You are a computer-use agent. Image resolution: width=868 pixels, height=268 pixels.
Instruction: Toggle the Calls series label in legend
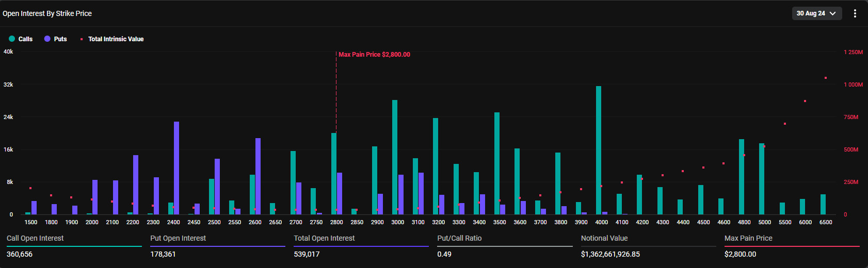(x=25, y=39)
